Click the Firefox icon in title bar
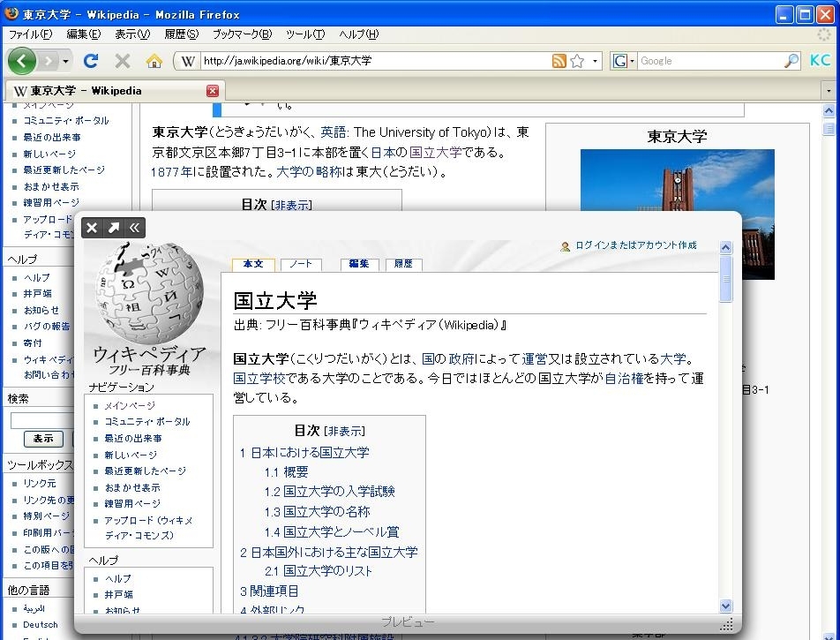The width and height of the screenshot is (840, 640). 11,13
